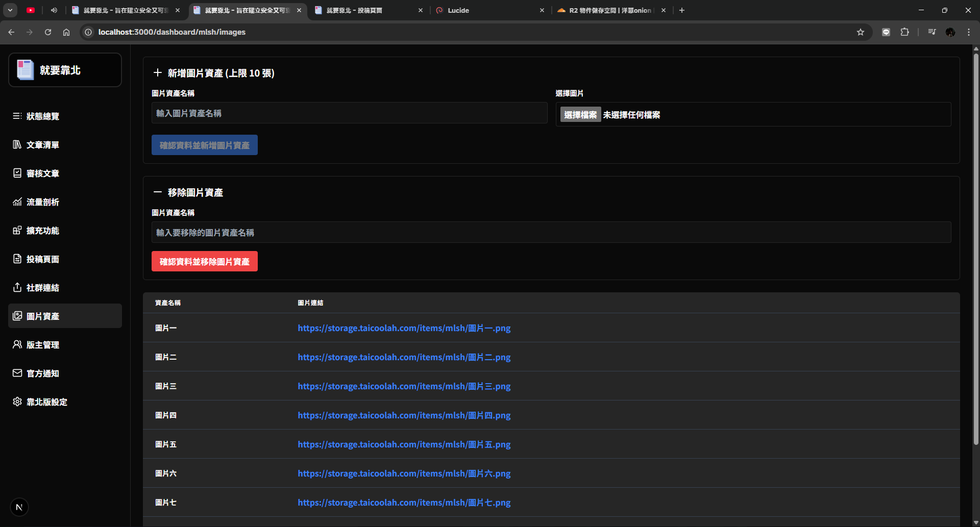Close the Lucide tab
This screenshot has height=527, width=980.
[x=542, y=10]
